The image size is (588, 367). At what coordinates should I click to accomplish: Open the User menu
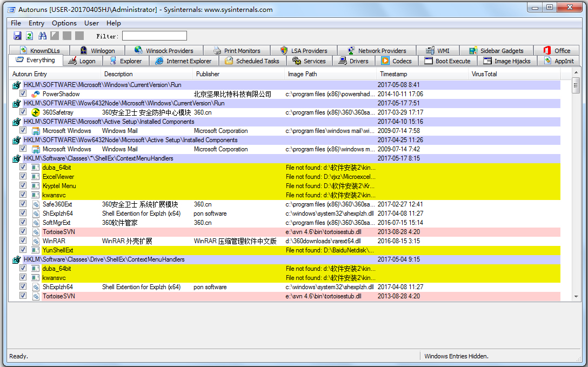point(91,23)
